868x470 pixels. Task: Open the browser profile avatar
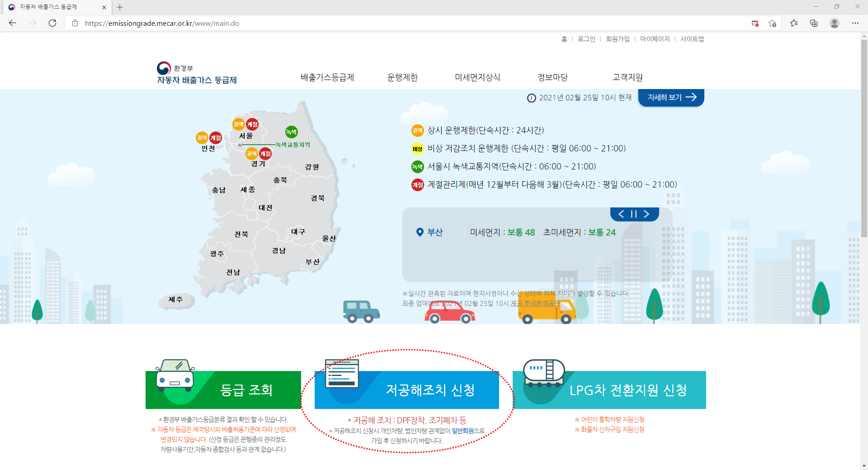pyautogui.click(x=835, y=23)
